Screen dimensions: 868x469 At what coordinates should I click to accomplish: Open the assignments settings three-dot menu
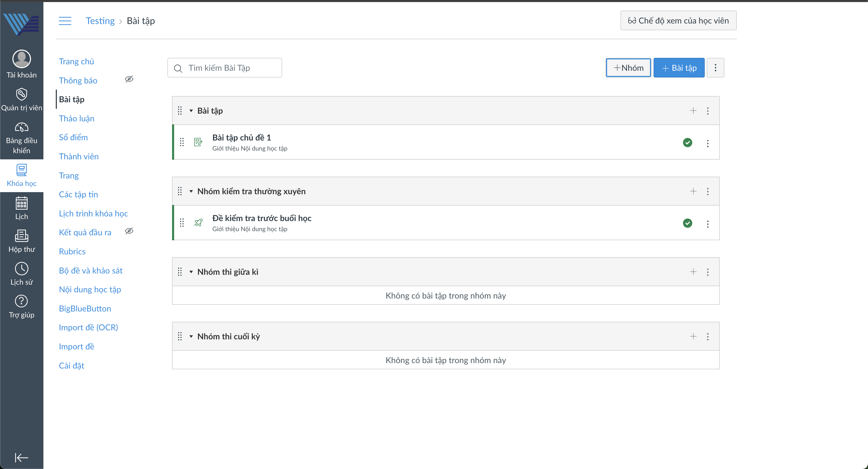point(715,68)
